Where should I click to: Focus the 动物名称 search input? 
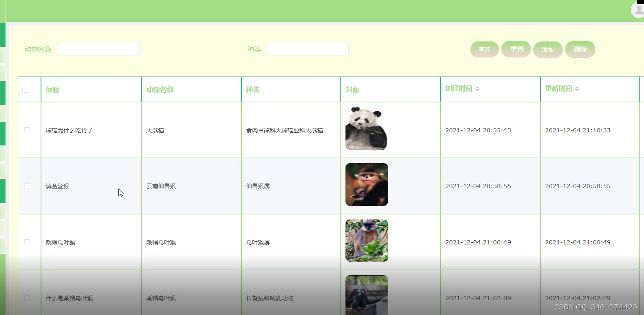98,49
